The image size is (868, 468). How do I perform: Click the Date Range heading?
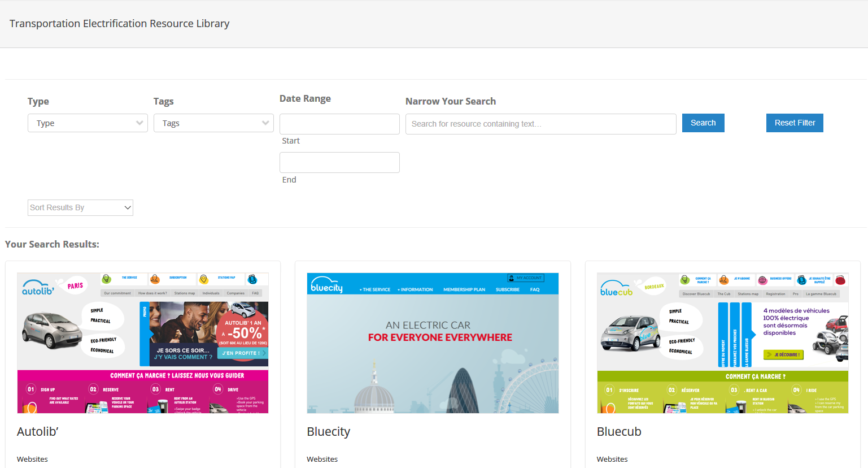[x=305, y=98]
